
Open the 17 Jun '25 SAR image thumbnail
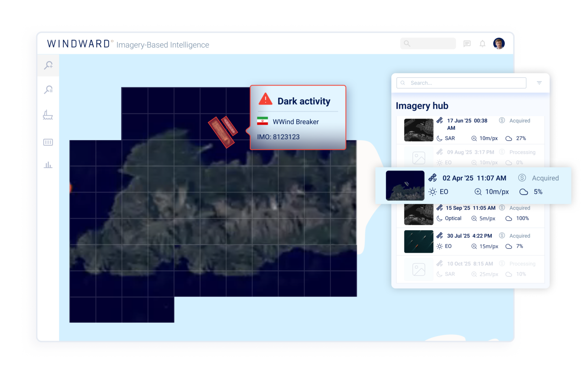tap(418, 130)
